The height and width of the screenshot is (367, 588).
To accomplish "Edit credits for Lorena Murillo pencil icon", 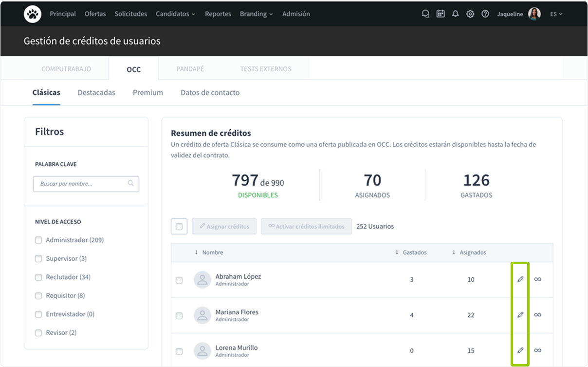I will (520, 350).
